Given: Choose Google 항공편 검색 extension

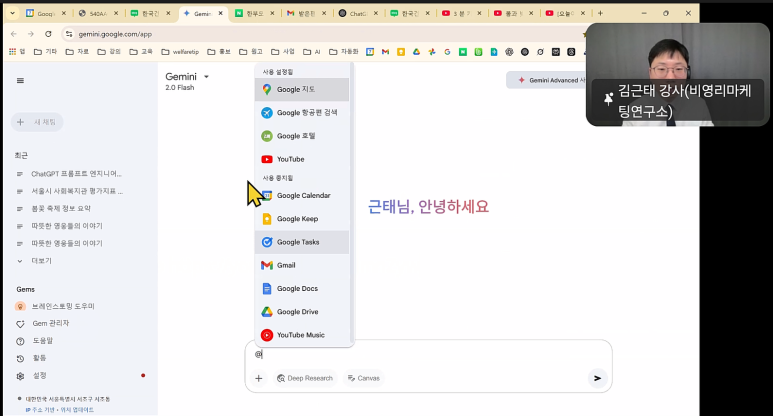Looking at the screenshot, I should point(302,112).
